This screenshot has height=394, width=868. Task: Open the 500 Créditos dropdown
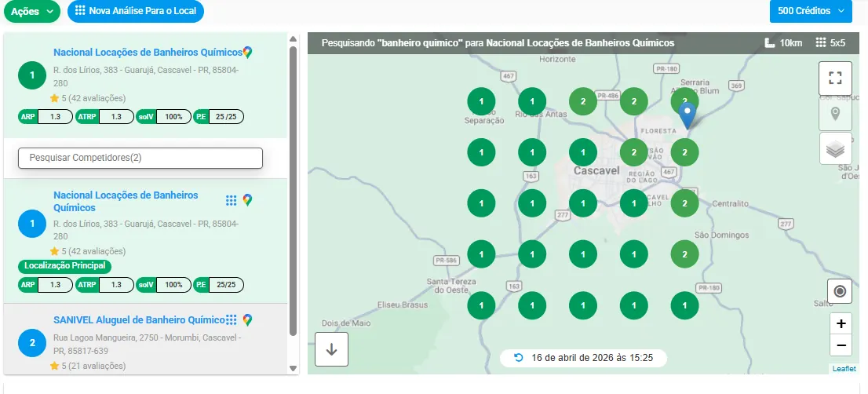coord(811,11)
